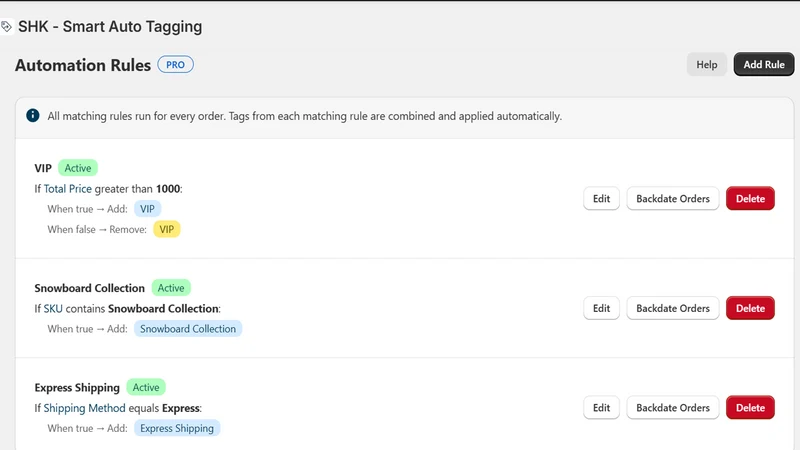
Task: Backdate orders for Express Shipping rule
Action: tap(673, 408)
